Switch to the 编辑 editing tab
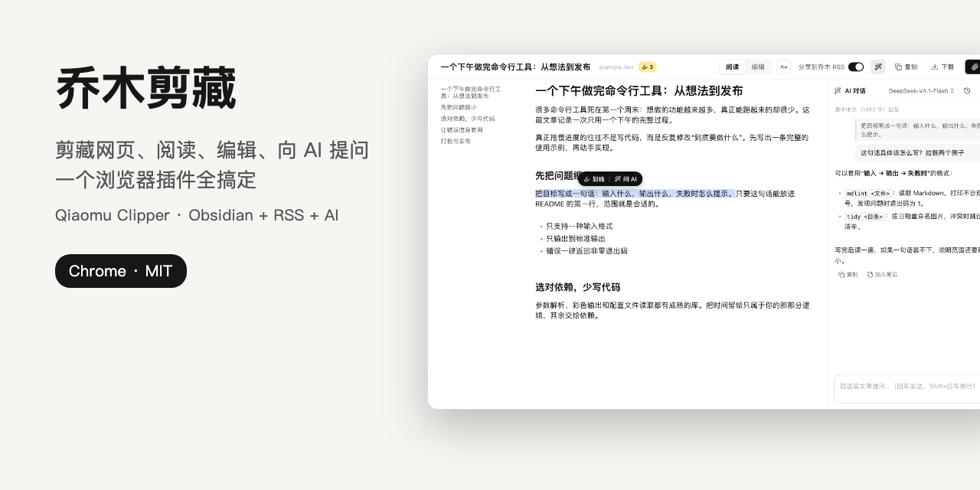Image resolution: width=980 pixels, height=490 pixels. [758, 67]
